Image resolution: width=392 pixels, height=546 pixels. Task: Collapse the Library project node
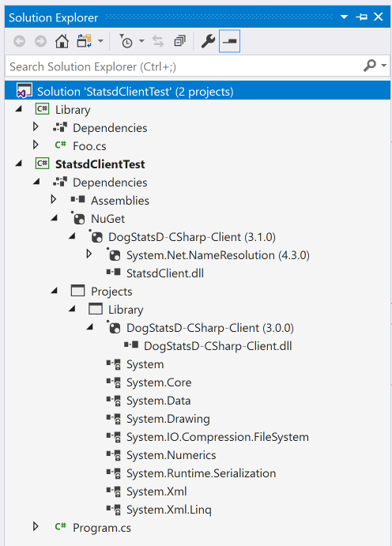click(x=19, y=109)
